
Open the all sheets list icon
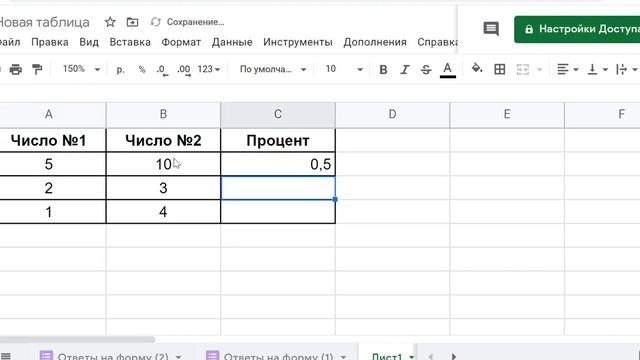(6, 356)
